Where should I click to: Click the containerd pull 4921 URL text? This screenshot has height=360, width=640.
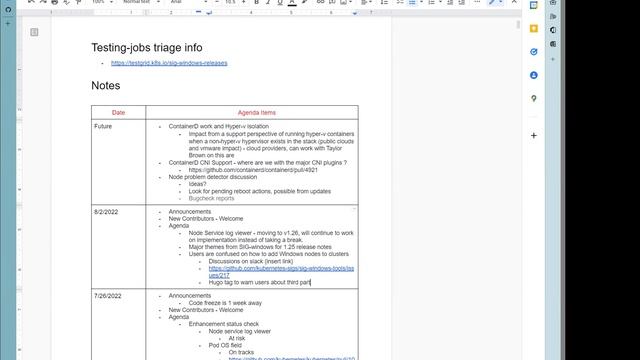click(x=253, y=170)
